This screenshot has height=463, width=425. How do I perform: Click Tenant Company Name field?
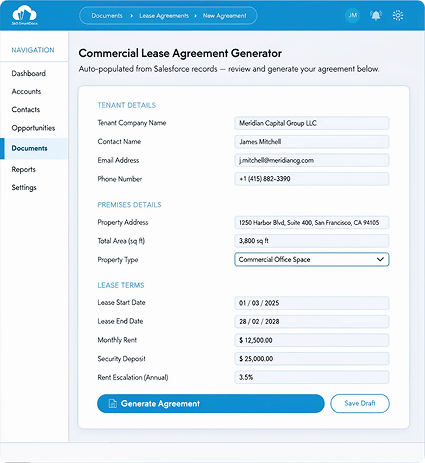click(x=312, y=123)
